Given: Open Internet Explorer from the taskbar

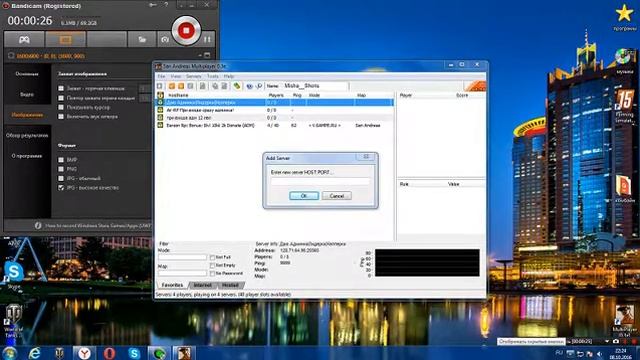Looking at the screenshot, I should point(35,353).
